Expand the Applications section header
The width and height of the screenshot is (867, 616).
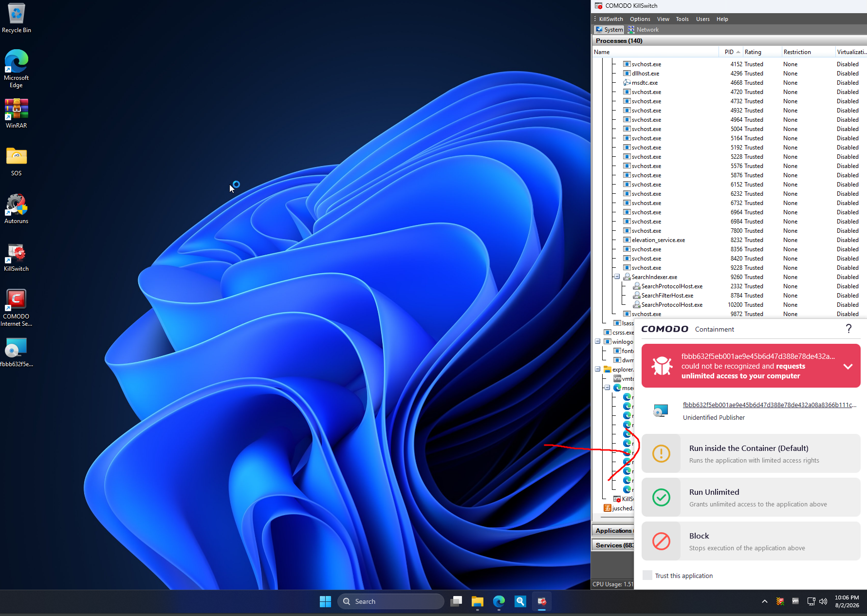coord(613,531)
